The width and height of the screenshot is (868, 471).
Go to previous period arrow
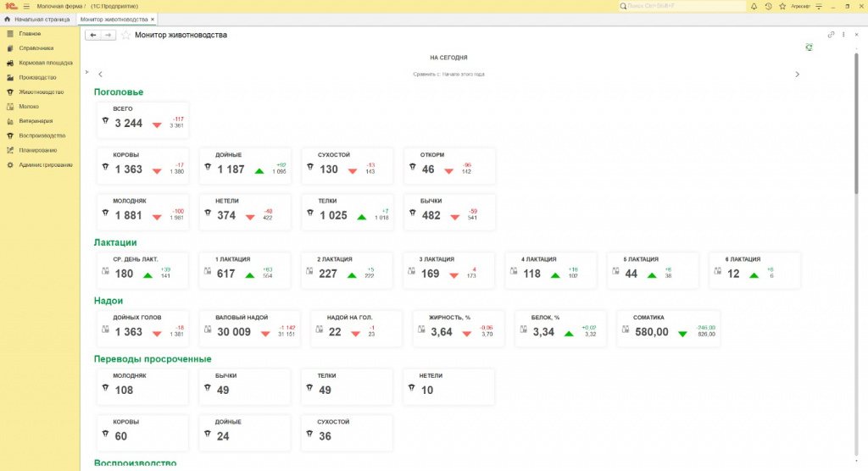(100, 75)
